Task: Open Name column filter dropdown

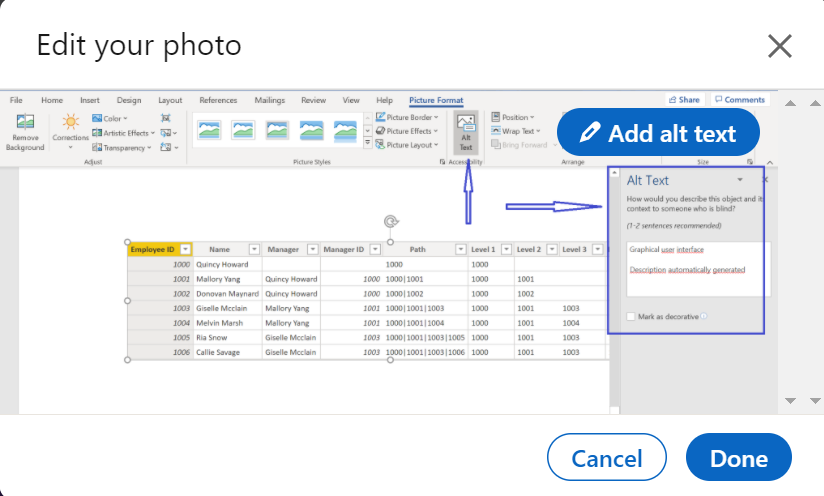Action: pyautogui.click(x=254, y=249)
